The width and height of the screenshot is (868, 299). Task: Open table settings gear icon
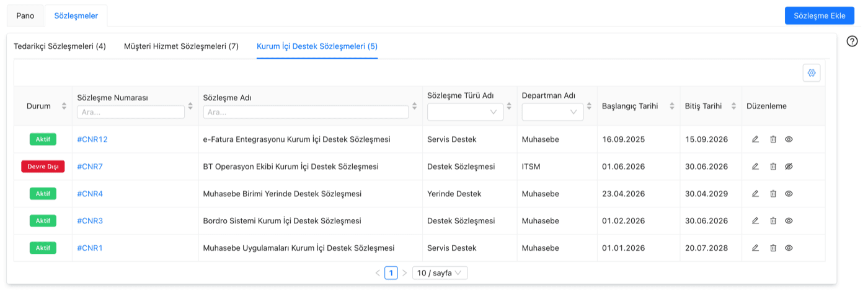click(811, 73)
